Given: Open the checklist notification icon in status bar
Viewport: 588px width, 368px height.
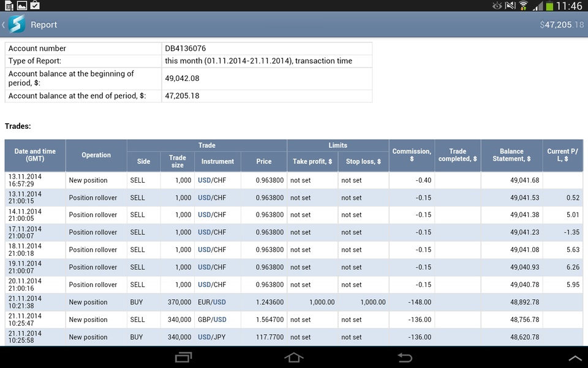Looking at the screenshot, I should click(x=35, y=6).
